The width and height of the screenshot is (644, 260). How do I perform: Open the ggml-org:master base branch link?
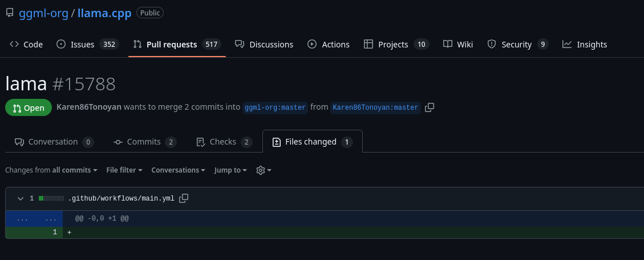275,108
